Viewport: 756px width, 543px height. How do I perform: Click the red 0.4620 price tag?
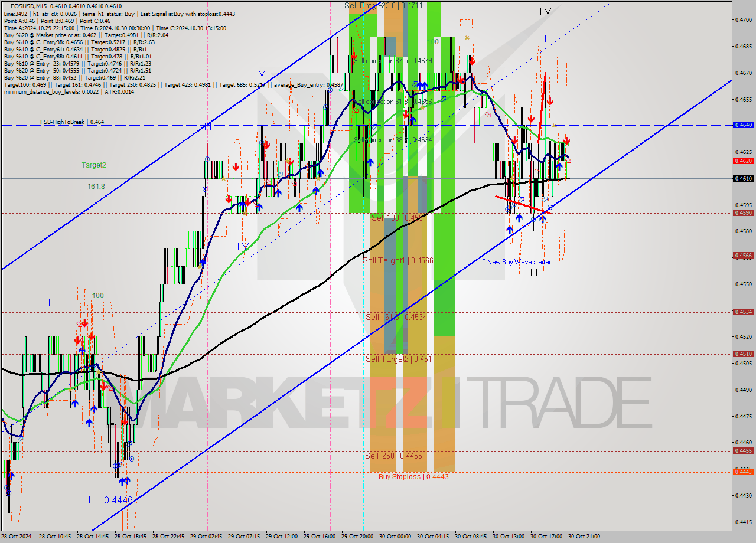(743, 161)
